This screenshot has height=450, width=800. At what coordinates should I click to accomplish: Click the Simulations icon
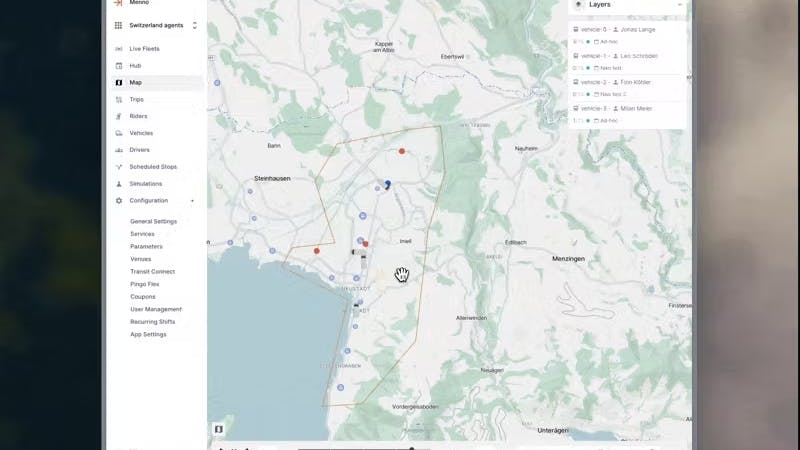coord(119,184)
